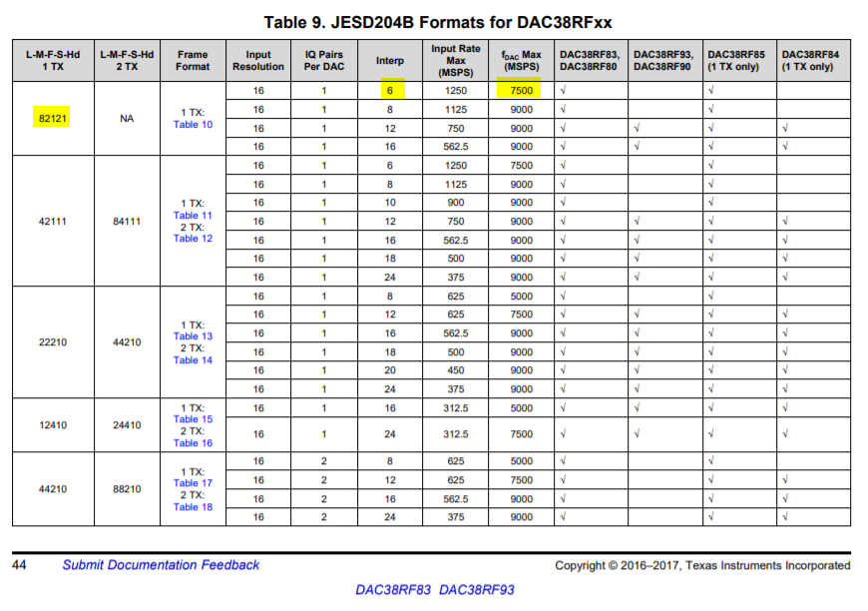Open the Table 17 link
Image resolution: width=868 pixels, height=611 pixels.
193,483
